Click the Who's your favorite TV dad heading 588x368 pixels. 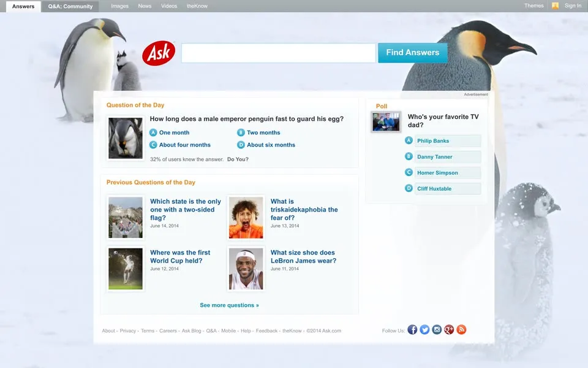pyautogui.click(x=443, y=121)
